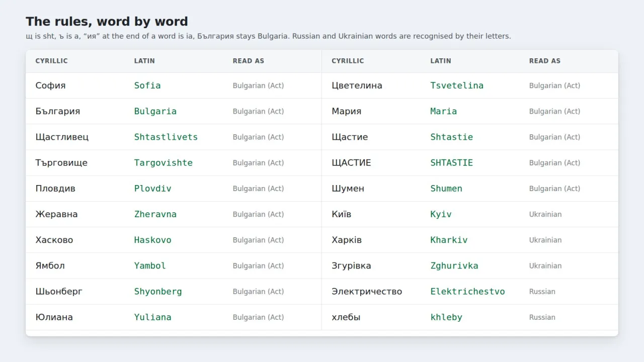Select the Cyrillic word Шумен
This screenshot has height=362, width=644.
point(348,189)
